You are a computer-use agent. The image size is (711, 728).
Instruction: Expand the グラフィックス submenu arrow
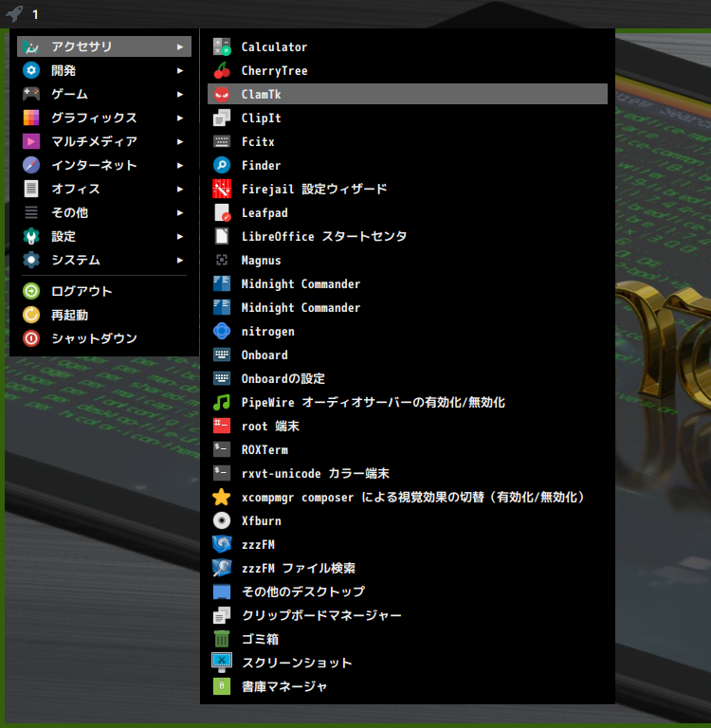coord(180,118)
